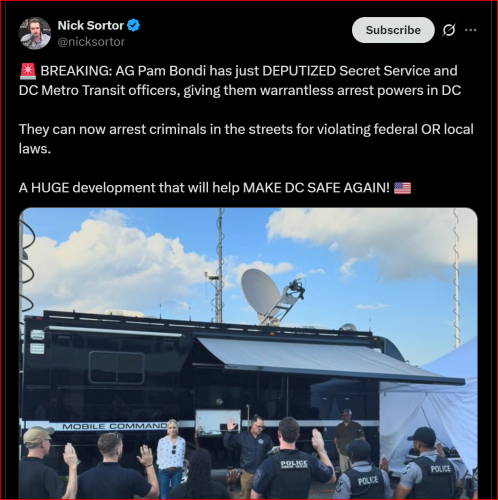
Task: Click the "They can now arrest criminals" paragraph
Action: (246, 139)
